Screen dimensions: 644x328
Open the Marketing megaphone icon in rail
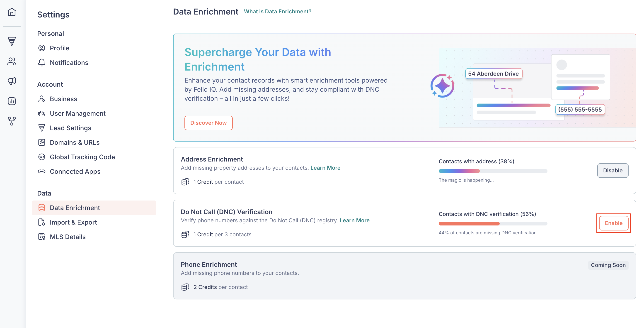(x=12, y=81)
